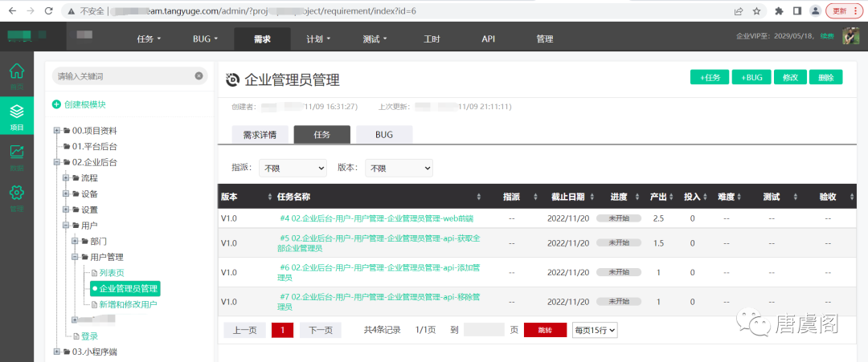This screenshot has width=868, height=362.
Task: Open the 版本 dropdown filter
Action: point(399,168)
